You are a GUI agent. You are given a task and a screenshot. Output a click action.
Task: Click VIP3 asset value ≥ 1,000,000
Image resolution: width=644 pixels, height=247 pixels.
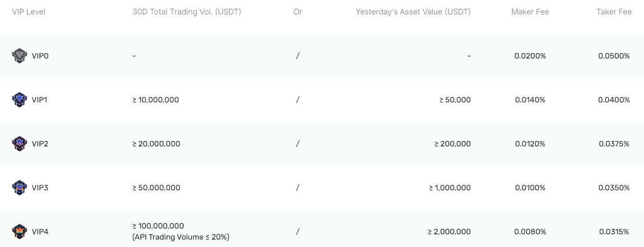(x=450, y=188)
